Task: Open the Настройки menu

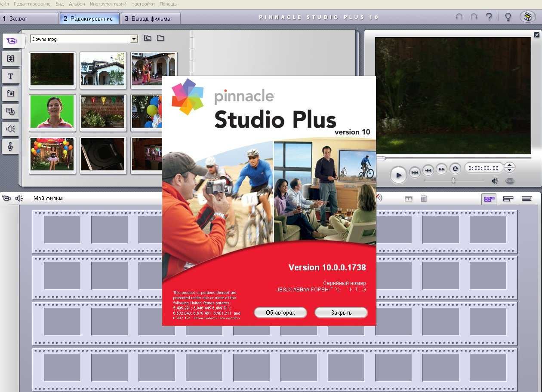Action: coord(143,4)
